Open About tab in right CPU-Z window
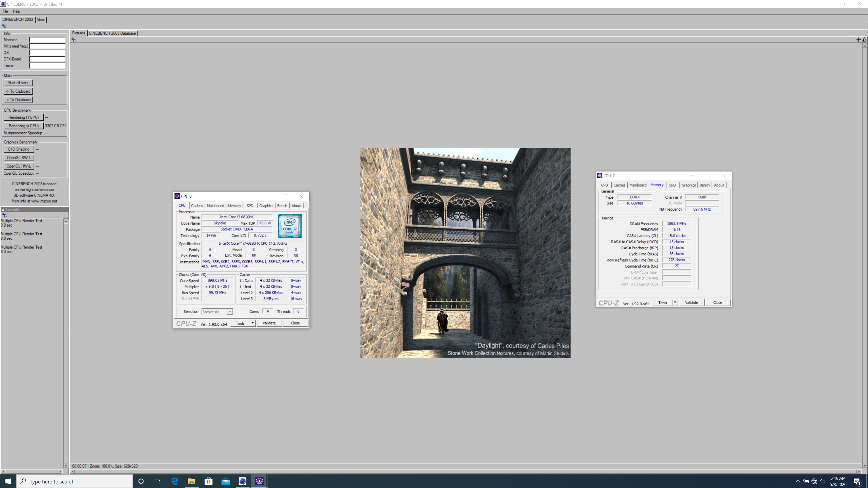The image size is (868, 488). point(719,185)
